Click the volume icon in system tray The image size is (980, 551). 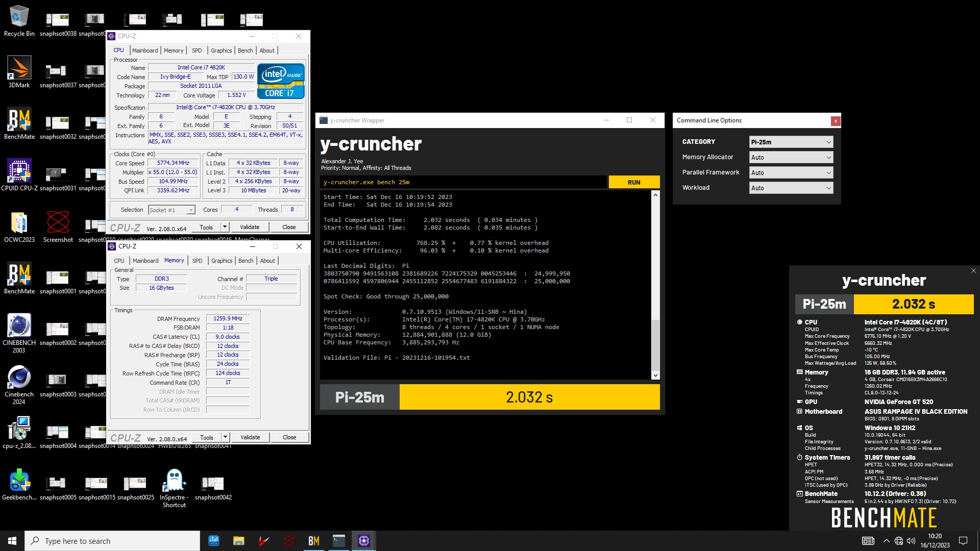pyautogui.click(x=911, y=541)
